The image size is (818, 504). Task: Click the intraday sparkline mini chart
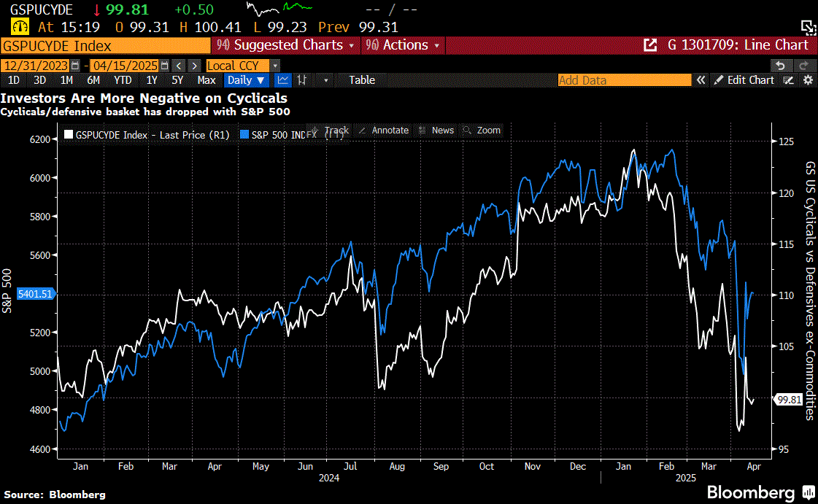pos(279,9)
